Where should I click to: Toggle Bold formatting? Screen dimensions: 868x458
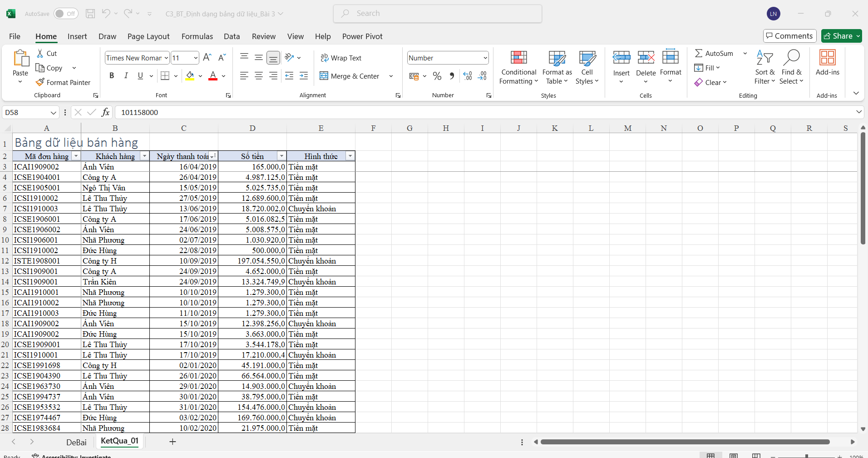tap(112, 75)
